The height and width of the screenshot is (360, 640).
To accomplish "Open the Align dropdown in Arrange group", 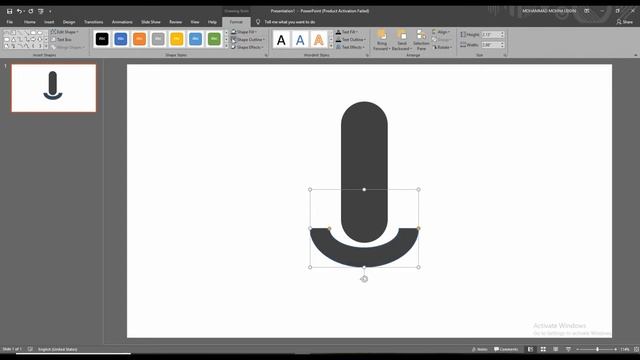I will [x=441, y=32].
